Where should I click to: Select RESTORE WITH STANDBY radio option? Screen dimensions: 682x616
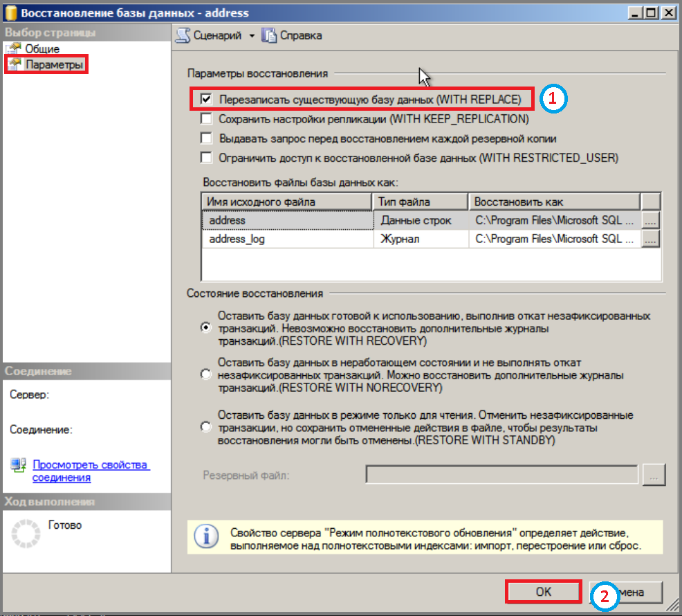(205, 427)
